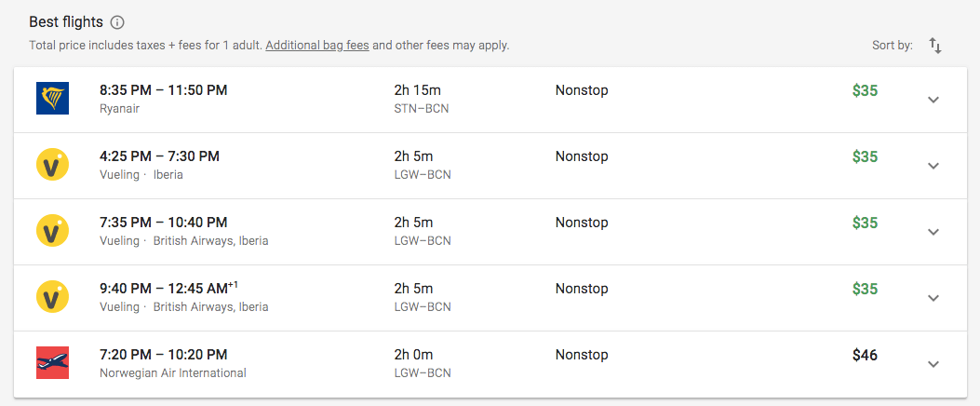Viewport: 980px width, 406px height.
Task: Expand the 9:40 PM Vueling flight details
Action: (x=933, y=298)
